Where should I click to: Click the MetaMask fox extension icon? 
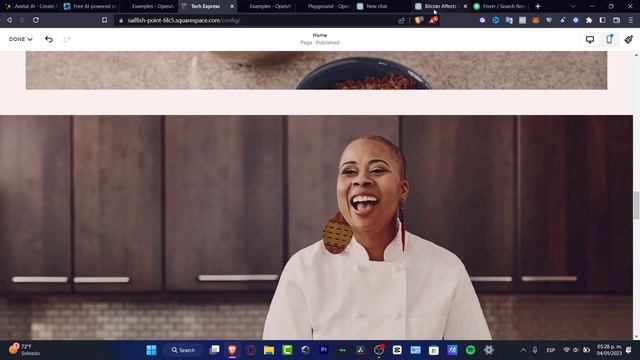click(x=536, y=20)
